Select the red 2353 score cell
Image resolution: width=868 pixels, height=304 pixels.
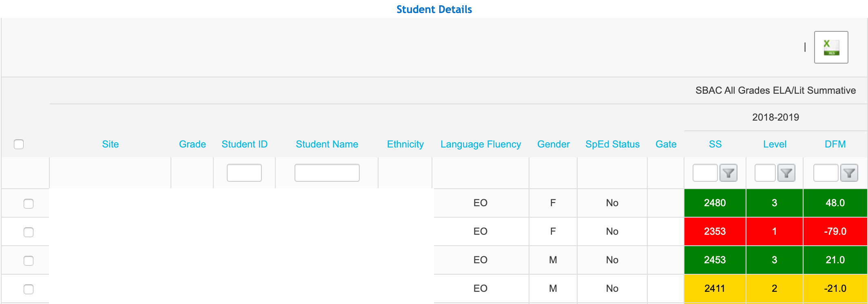[x=715, y=231]
